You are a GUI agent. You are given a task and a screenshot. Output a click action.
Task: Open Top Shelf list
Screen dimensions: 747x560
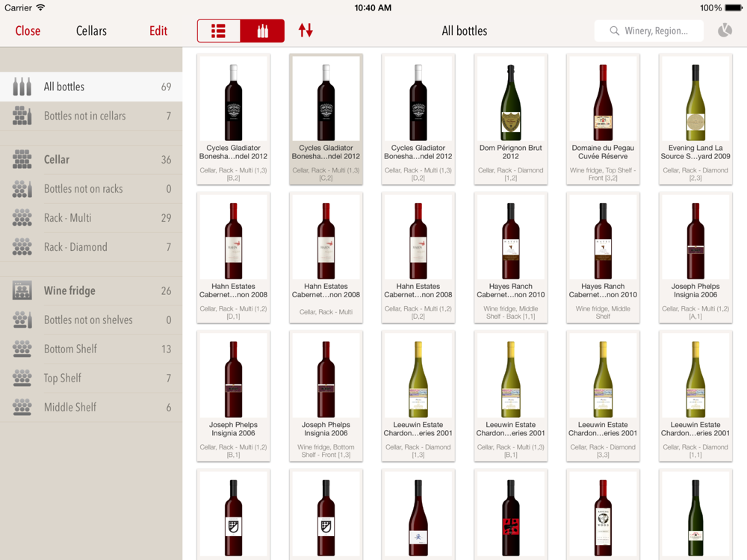click(x=91, y=378)
